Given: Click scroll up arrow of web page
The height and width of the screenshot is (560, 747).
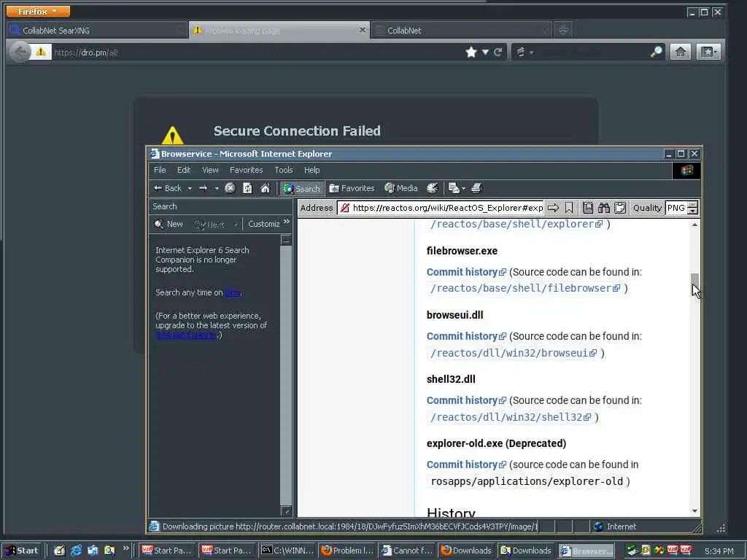Looking at the screenshot, I should coord(694,225).
